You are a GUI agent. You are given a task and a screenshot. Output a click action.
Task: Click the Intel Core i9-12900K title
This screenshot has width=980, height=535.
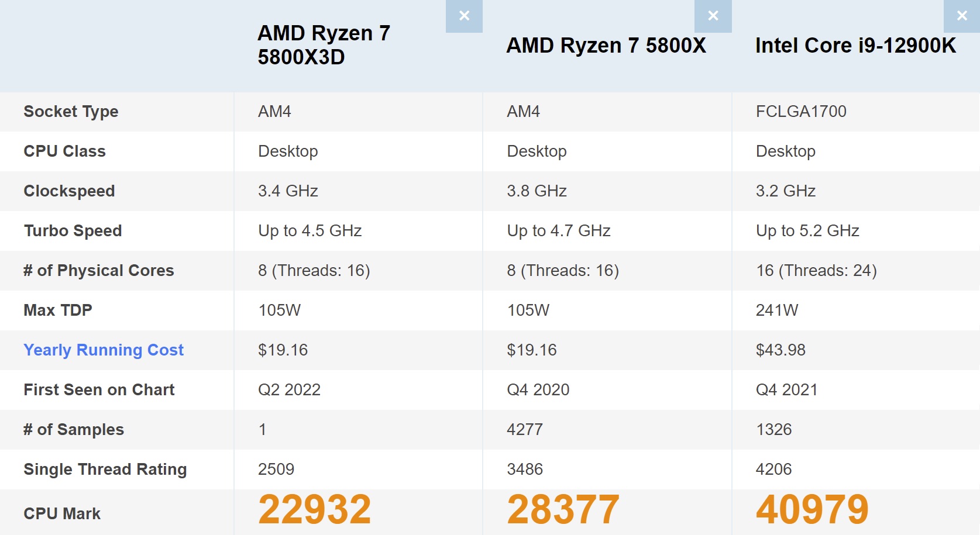point(855,46)
